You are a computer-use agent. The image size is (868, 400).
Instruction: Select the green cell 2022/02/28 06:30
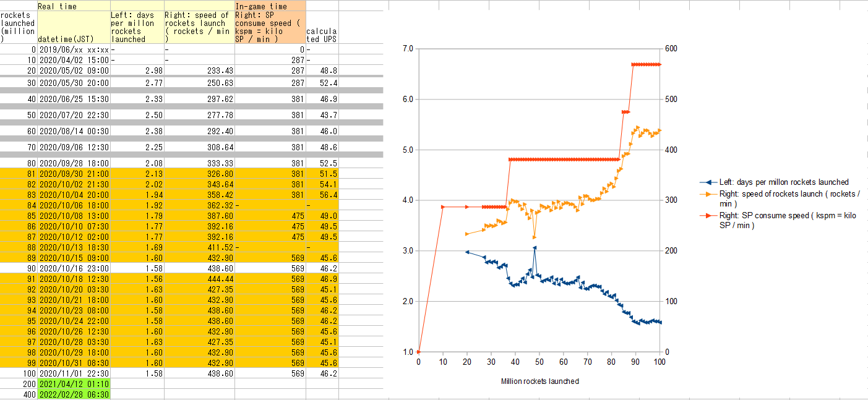[x=74, y=394]
